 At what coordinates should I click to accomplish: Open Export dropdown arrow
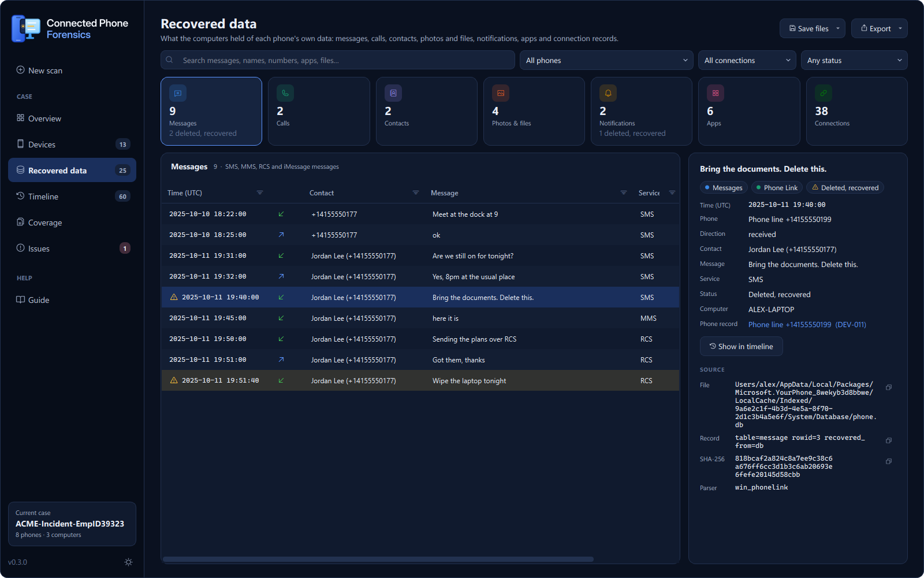click(x=900, y=28)
